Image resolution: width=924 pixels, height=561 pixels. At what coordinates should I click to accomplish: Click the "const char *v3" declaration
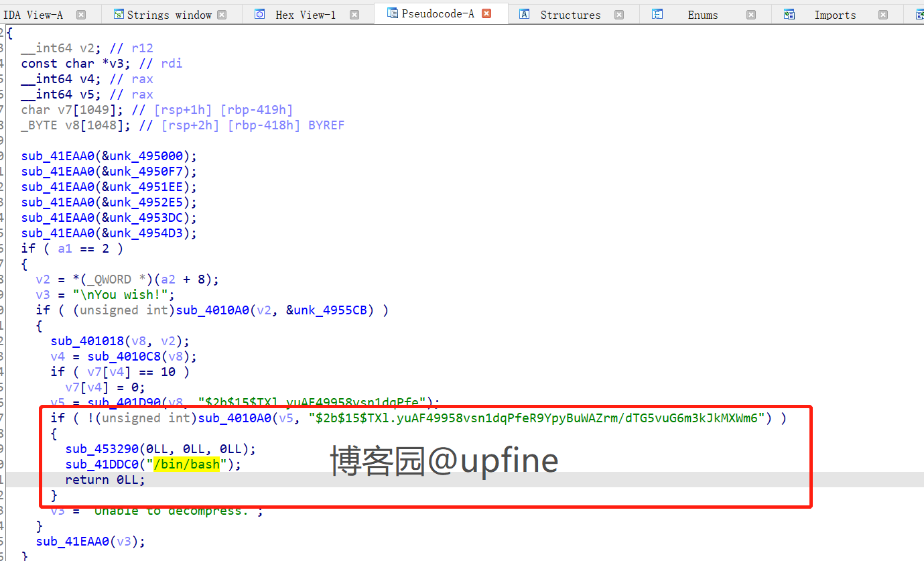(76, 63)
